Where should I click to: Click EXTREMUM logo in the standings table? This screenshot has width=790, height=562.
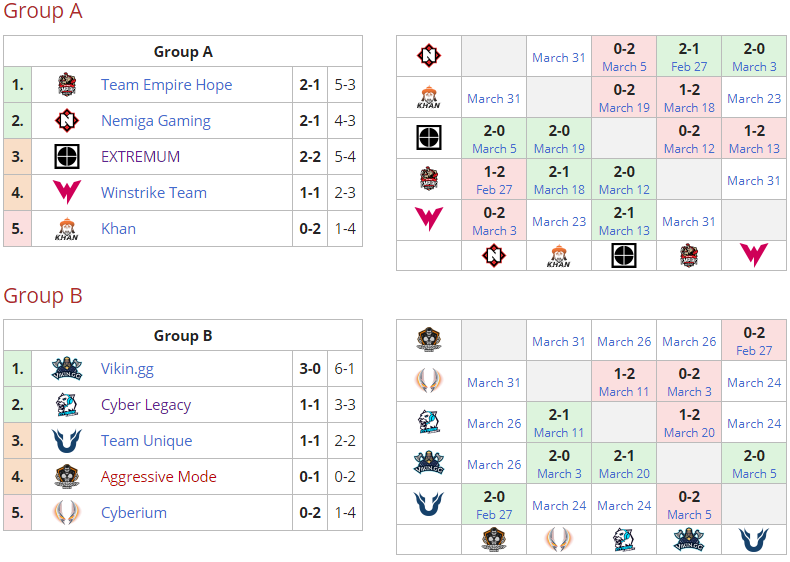point(67,157)
